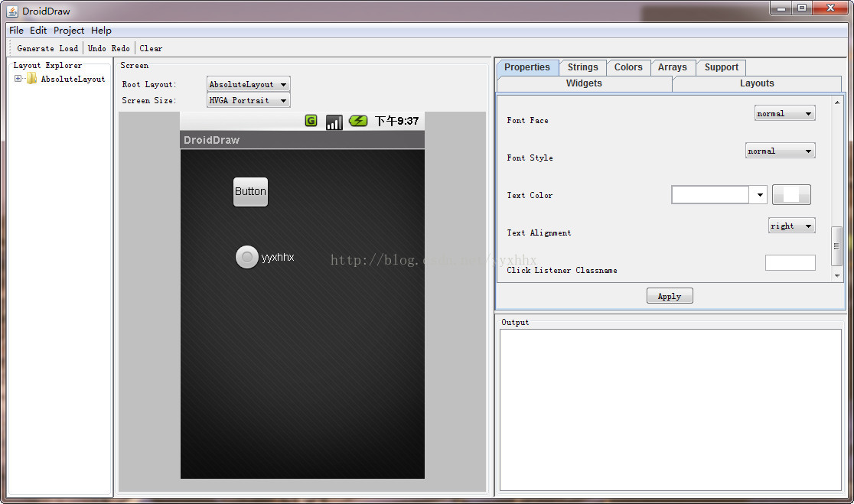854x504 pixels.
Task: Switch to the Colors tab
Action: (628, 67)
